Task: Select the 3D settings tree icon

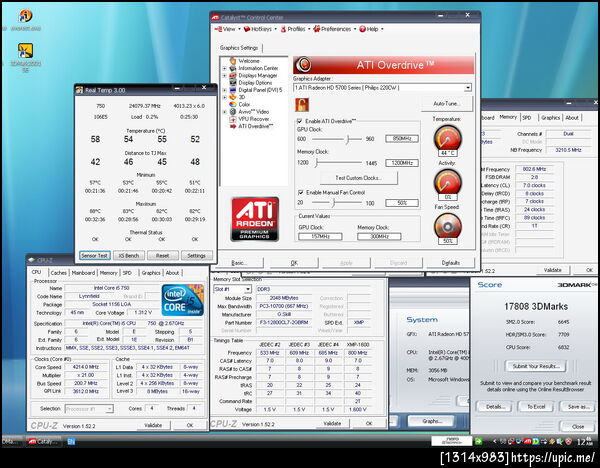Action: 233,97
